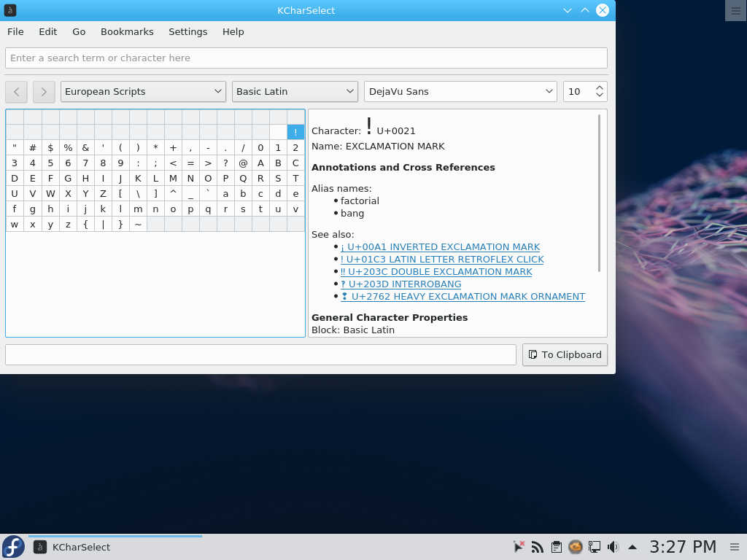Increase the font size with the up arrow
747x560 pixels.
click(x=600, y=87)
